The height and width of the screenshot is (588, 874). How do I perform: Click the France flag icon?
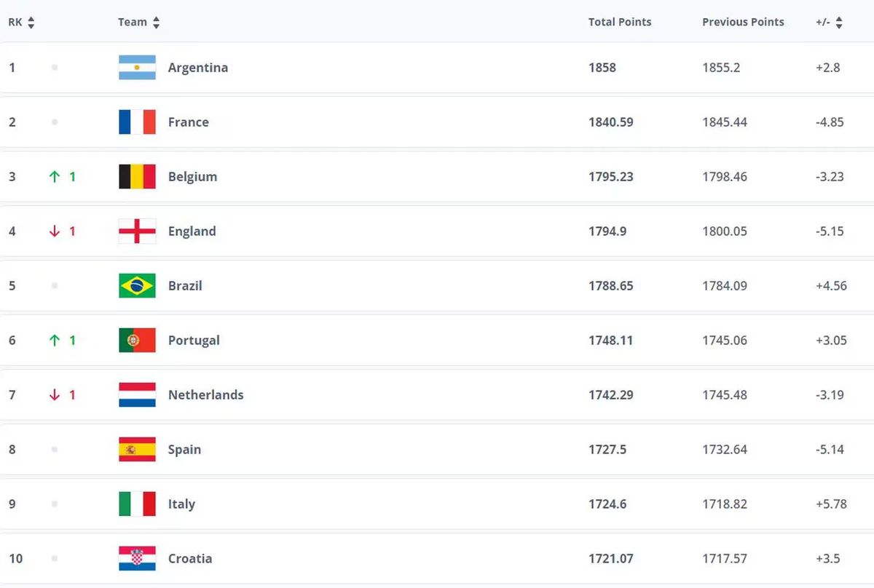[x=136, y=122]
